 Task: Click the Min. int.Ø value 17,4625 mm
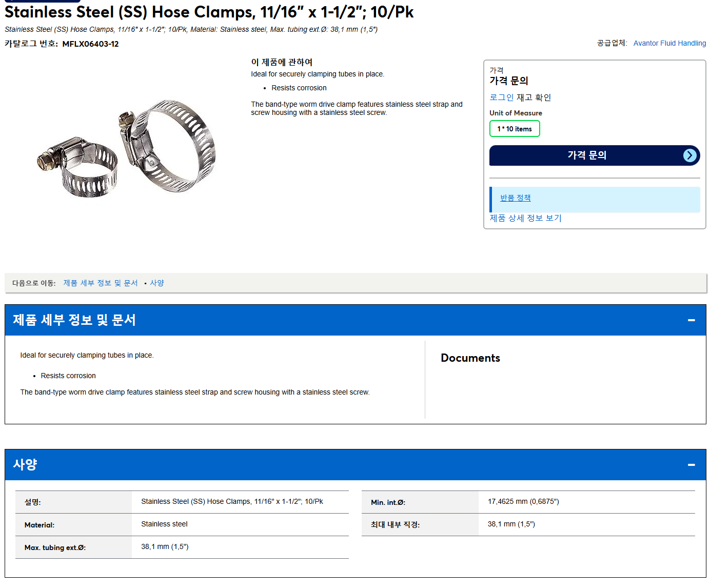(x=523, y=501)
